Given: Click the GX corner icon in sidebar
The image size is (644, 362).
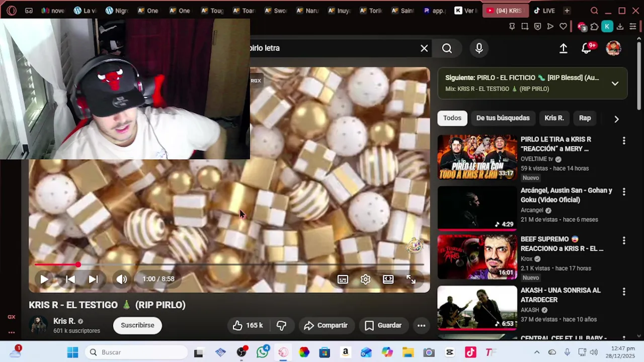Looking at the screenshot, I should (11, 317).
